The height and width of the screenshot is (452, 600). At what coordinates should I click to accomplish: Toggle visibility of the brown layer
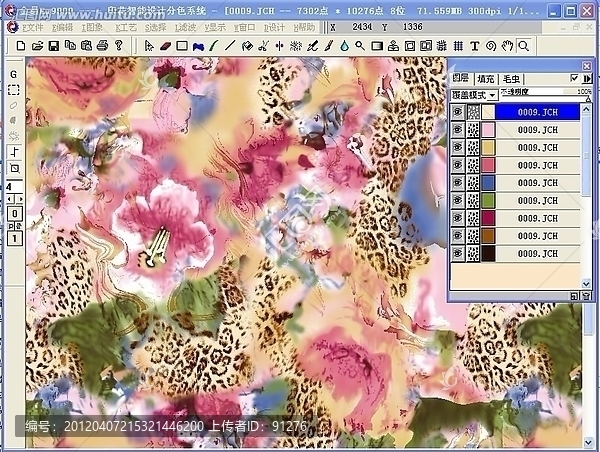[x=458, y=235]
